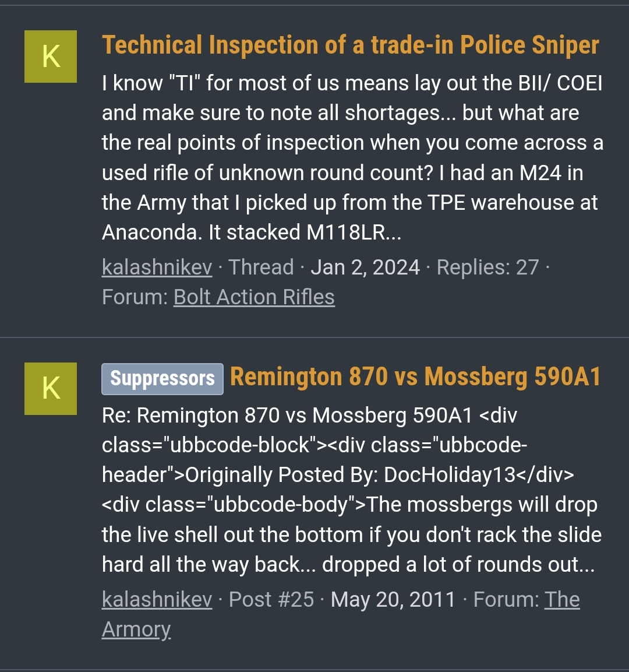
Task: Click 'Forum:' label before Bolt Action Rifles
Action: [x=135, y=297]
